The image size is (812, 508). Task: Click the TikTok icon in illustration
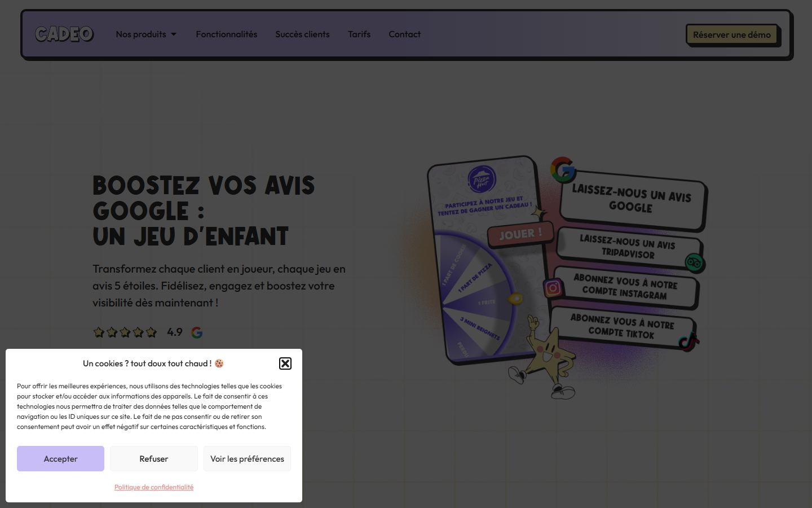688,341
